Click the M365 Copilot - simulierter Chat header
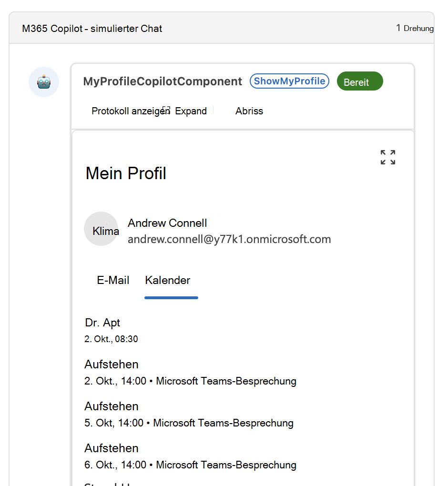Screen dimensions: 448x486 92,29
